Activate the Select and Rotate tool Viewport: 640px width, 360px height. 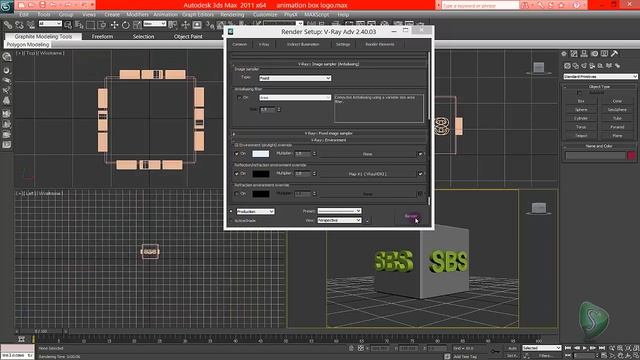point(126,25)
